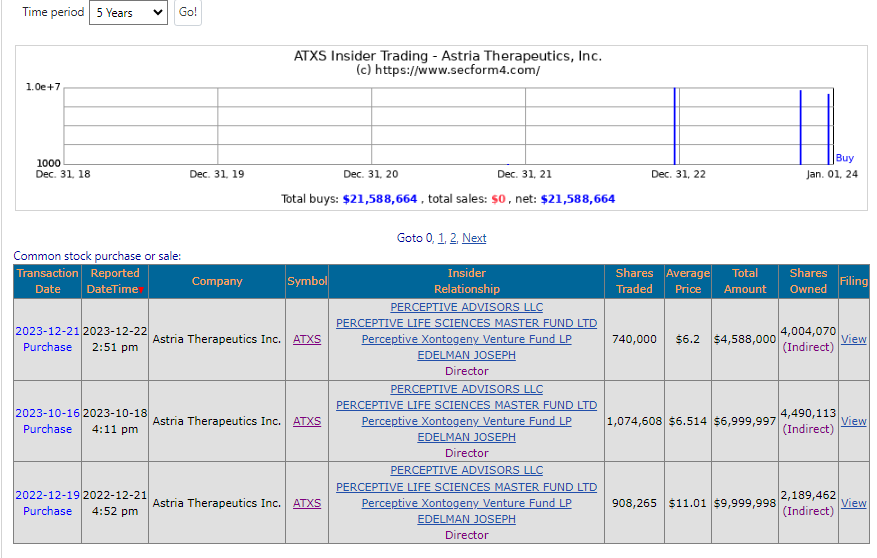
Task: View filing for the 908,265 shares purchase
Action: [854, 503]
